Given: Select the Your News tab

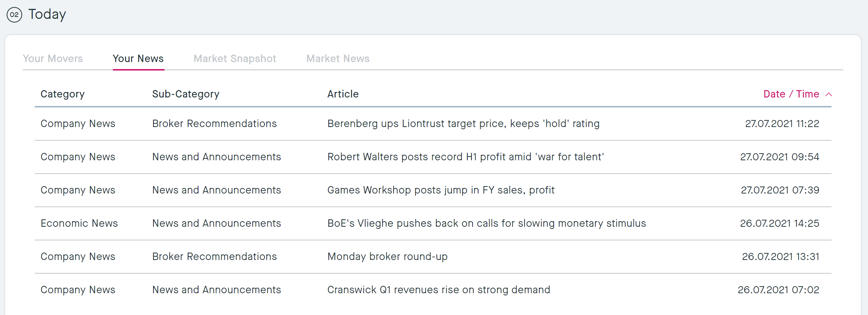Looking at the screenshot, I should (138, 59).
